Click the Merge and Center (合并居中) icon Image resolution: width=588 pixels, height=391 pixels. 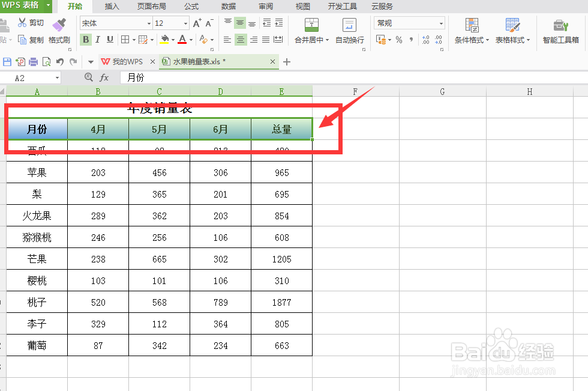(x=311, y=25)
